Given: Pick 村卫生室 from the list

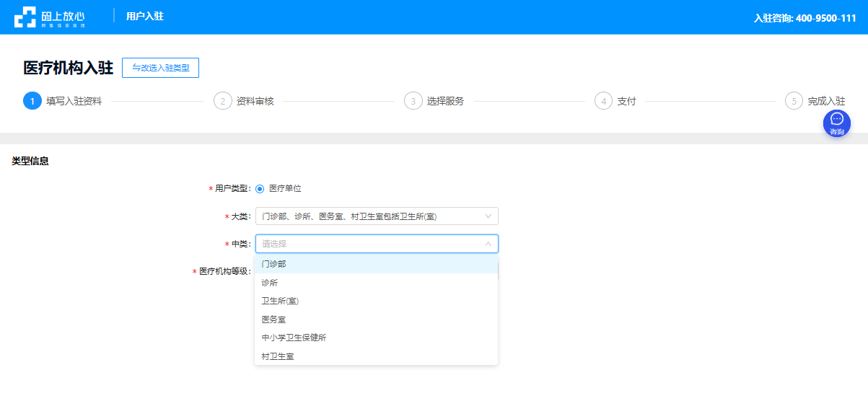Looking at the screenshot, I should 278,356.
